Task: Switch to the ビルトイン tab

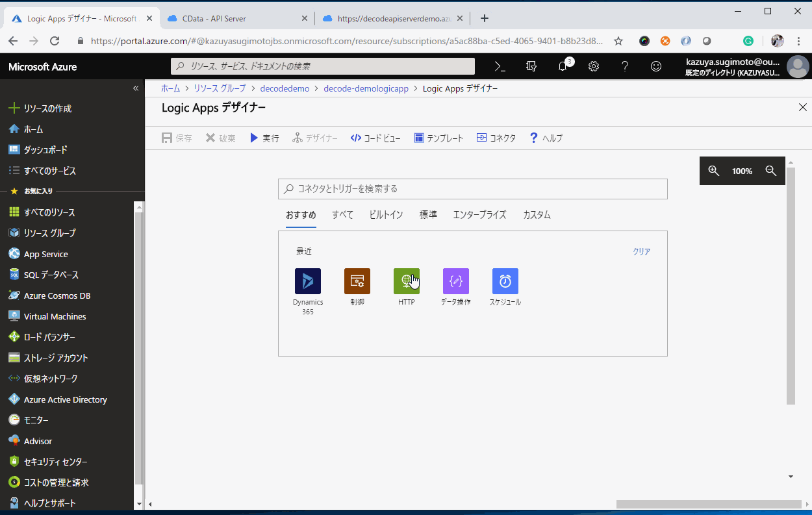Action: [x=385, y=214]
